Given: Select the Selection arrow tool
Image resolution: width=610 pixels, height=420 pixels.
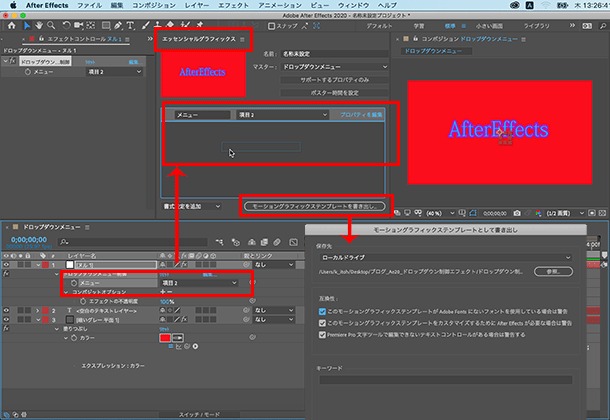Looking at the screenshot, I should pyautogui.click(x=26, y=26).
